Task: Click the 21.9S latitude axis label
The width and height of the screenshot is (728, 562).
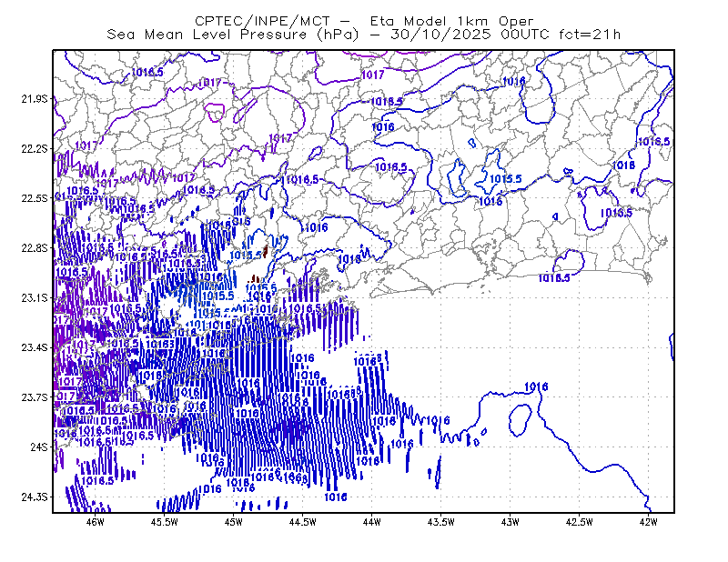Action: click(x=35, y=98)
